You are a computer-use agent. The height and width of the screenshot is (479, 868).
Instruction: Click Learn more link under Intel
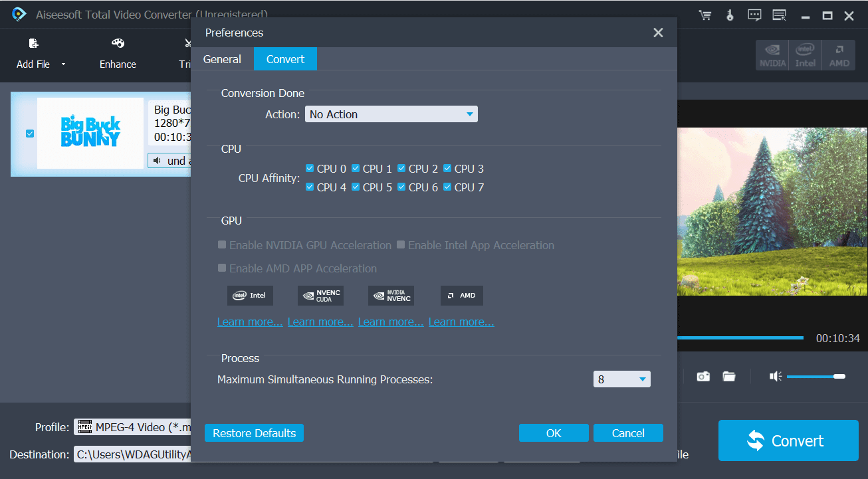(x=250, y=322)
